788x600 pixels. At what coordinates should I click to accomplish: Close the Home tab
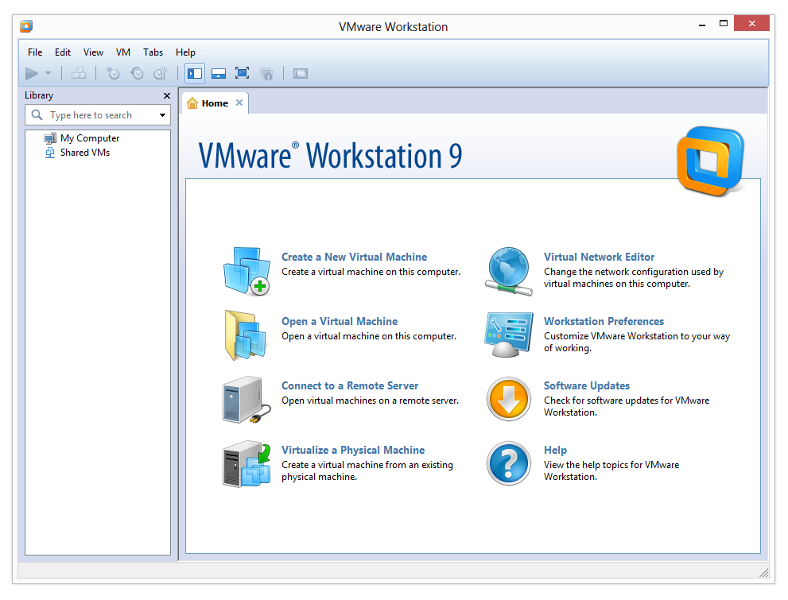point(239,103)
